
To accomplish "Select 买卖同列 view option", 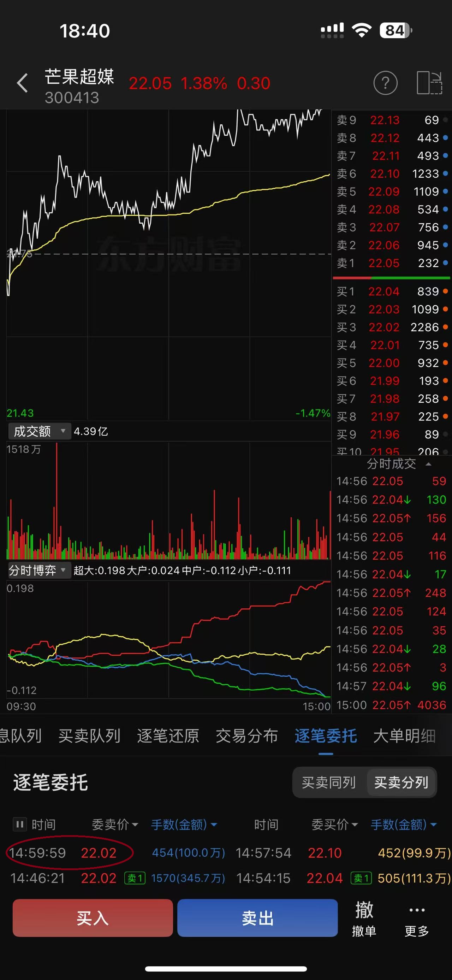I will pyautogui.click(x=329, y=782).
